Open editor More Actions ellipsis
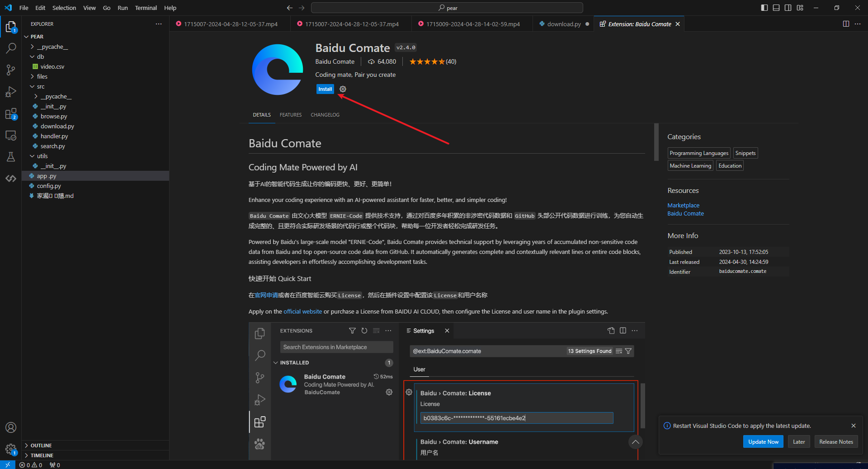The image size is (868, 469). (858, 24)
